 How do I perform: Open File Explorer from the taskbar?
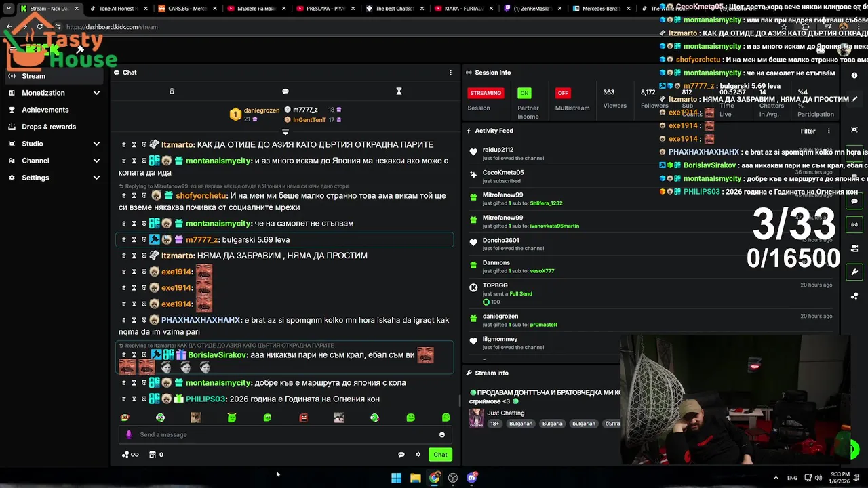tap(416, 478)
